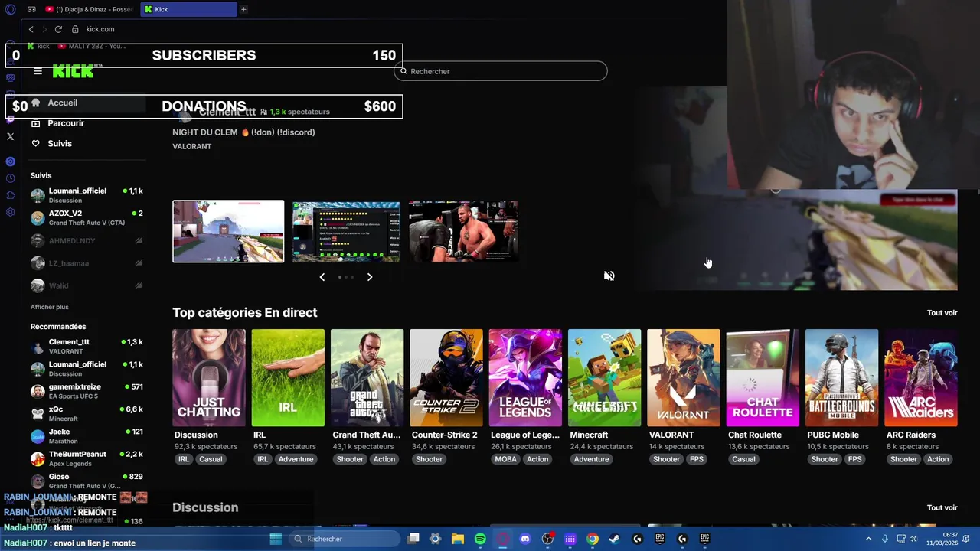Show previous featured stream
This screenshot has height=551, width=980.
[322, 277]
